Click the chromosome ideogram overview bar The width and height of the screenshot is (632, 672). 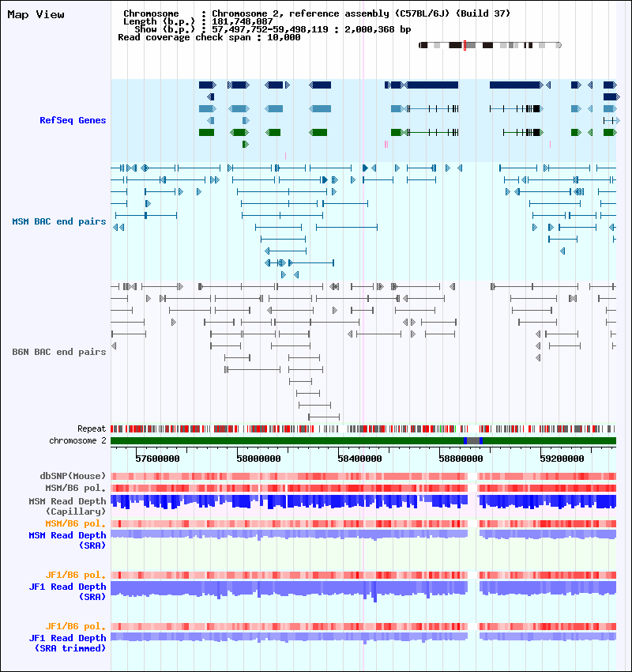coord(490,45)
